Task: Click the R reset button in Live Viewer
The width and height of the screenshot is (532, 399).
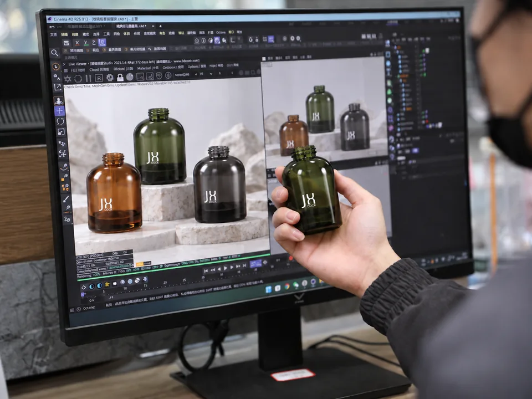Action: pyautogui.click(x=99, y=78)
